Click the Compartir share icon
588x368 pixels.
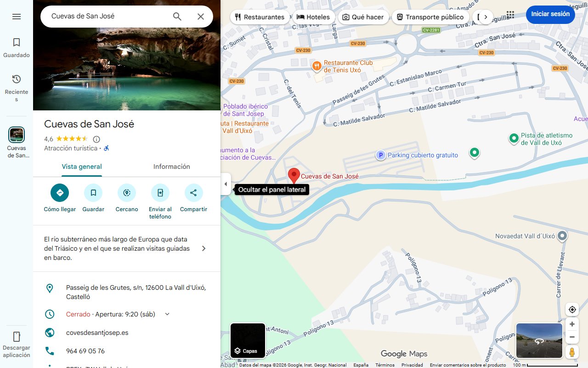(x=193, y=193)
